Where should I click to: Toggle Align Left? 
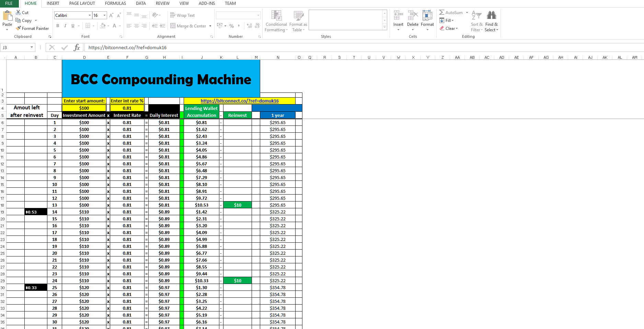tap(129, 26)
